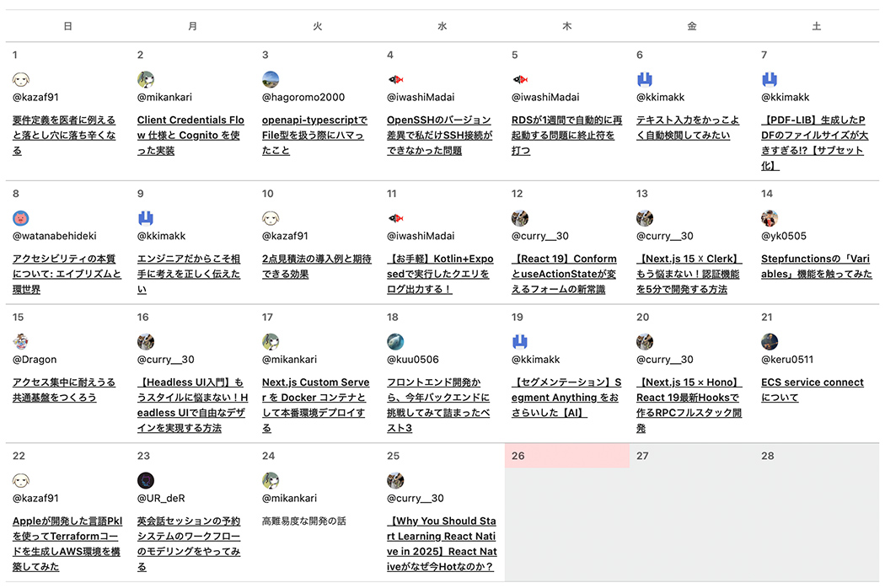Viewport: 885px width, 588px height.
Task: Click username @hagoromo2000 on day 3
Action: coord(303,97)
